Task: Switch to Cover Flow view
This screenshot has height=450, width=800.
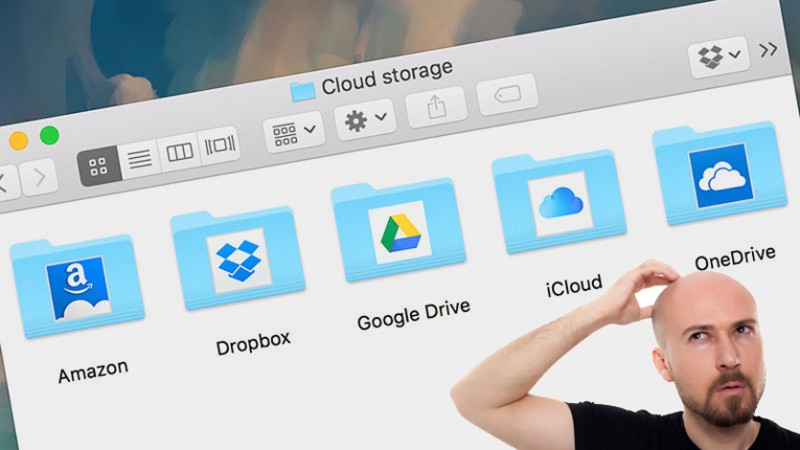Action: tap(219, 145)
